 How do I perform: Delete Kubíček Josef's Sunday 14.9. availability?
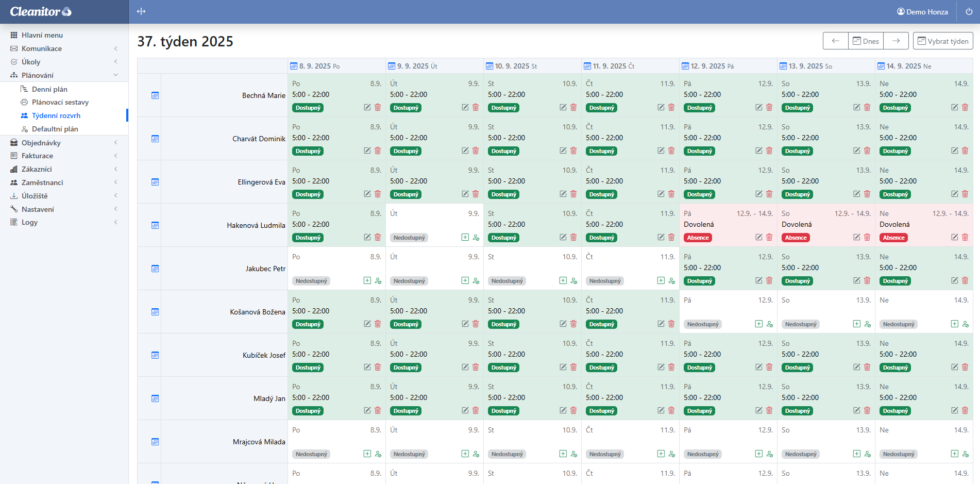pyautogui.click(x=965, y=367)
